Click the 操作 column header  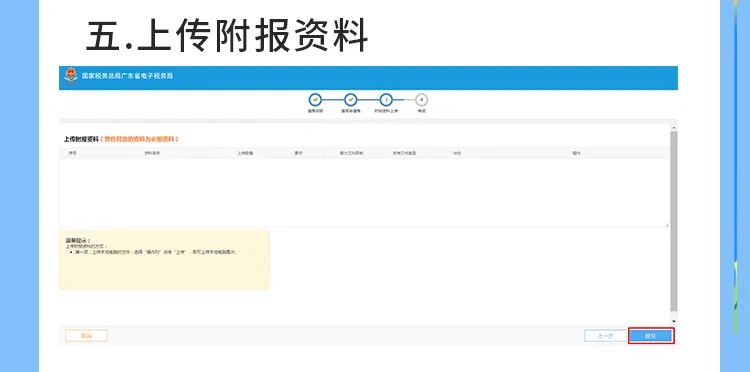click(x=576, y=153)
